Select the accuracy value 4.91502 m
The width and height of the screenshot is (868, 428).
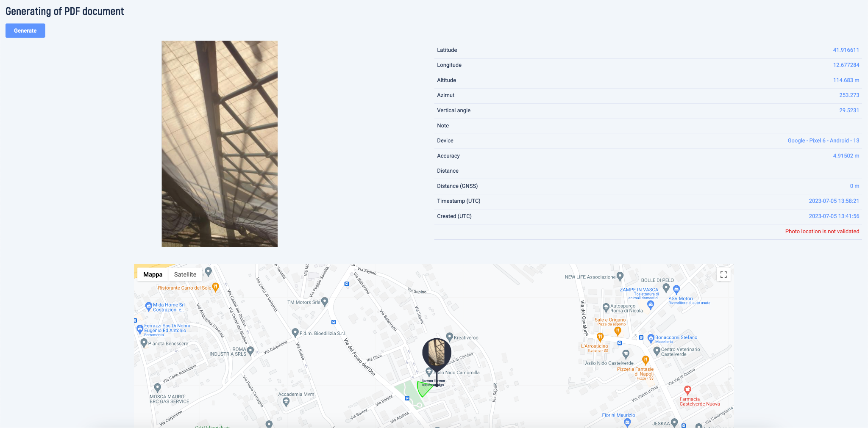tap(846, 155)
